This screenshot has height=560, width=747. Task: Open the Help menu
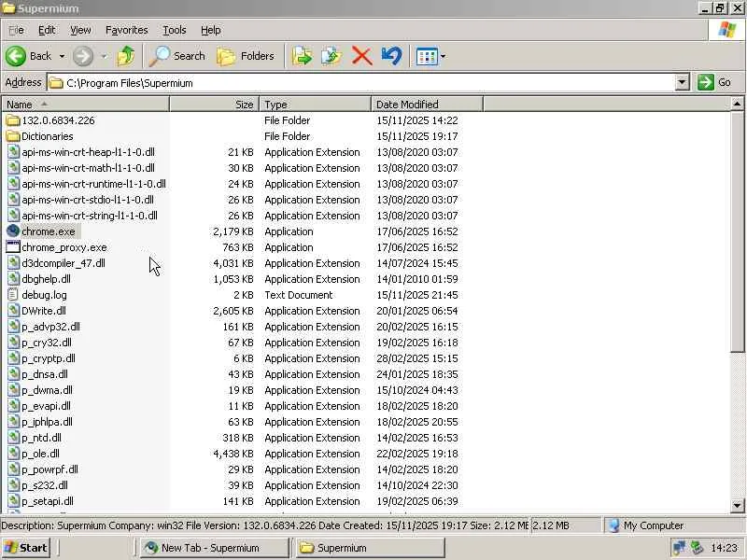click(x=211, y=30)
